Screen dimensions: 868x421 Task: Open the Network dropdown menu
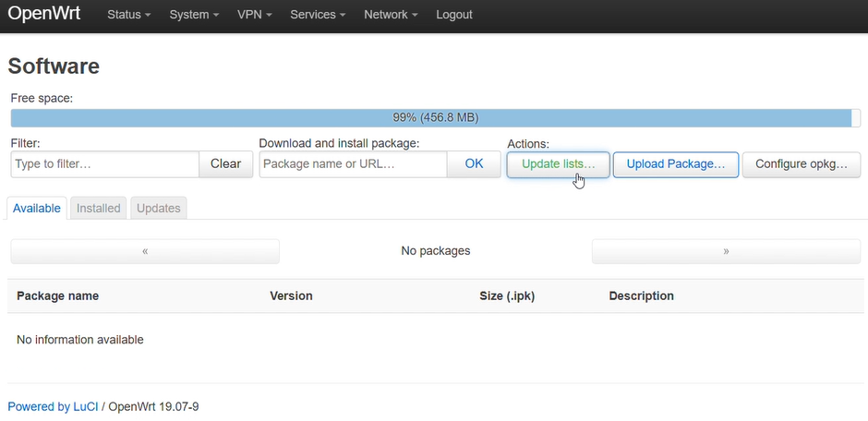point(391,15)
